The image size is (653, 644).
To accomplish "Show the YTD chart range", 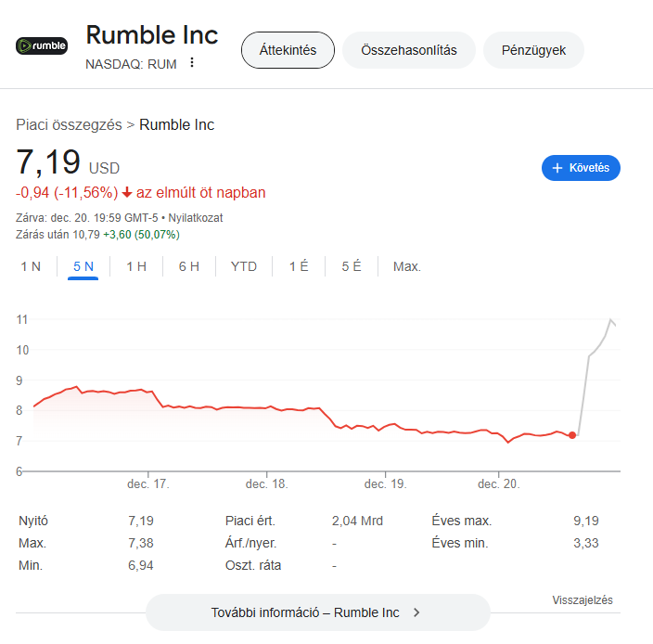I will click(244, 266).
